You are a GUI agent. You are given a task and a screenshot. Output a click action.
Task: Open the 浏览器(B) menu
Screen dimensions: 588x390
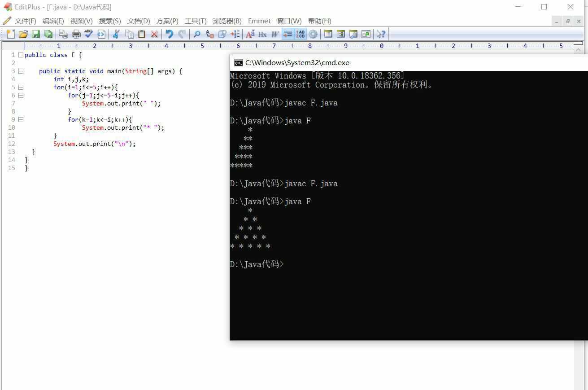tap(227, 21)
